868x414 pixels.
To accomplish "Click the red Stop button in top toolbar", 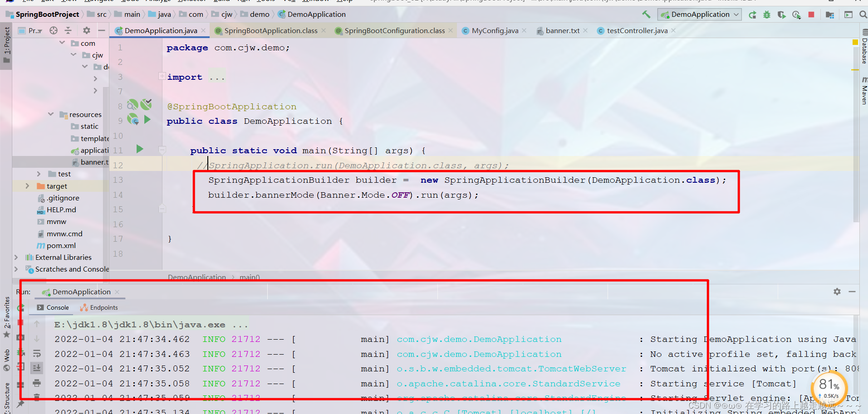I will 811,15.
